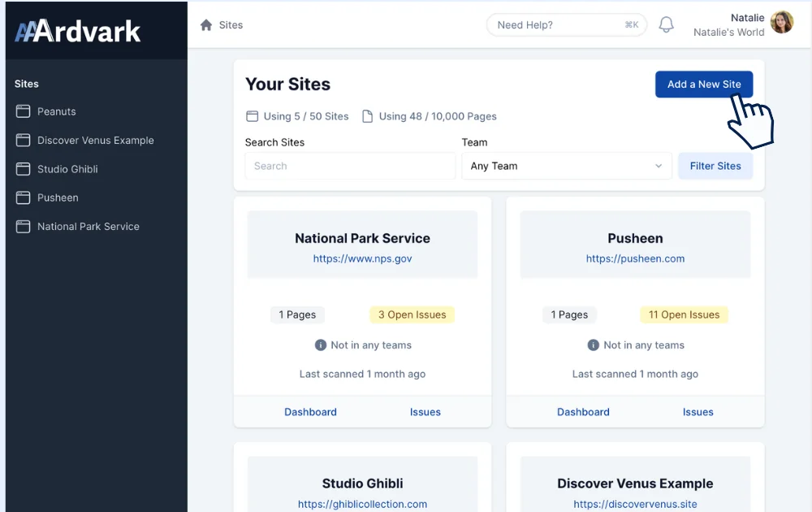812x512 pixels.
Task: Click the icon beside Discover Venus Example
Action: tap(23, 141)
